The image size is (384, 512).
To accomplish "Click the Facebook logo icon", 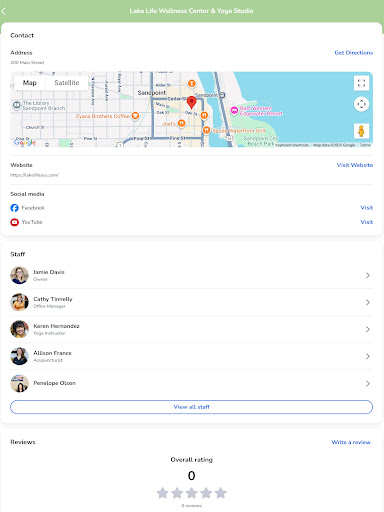I will tap(14, 208).
